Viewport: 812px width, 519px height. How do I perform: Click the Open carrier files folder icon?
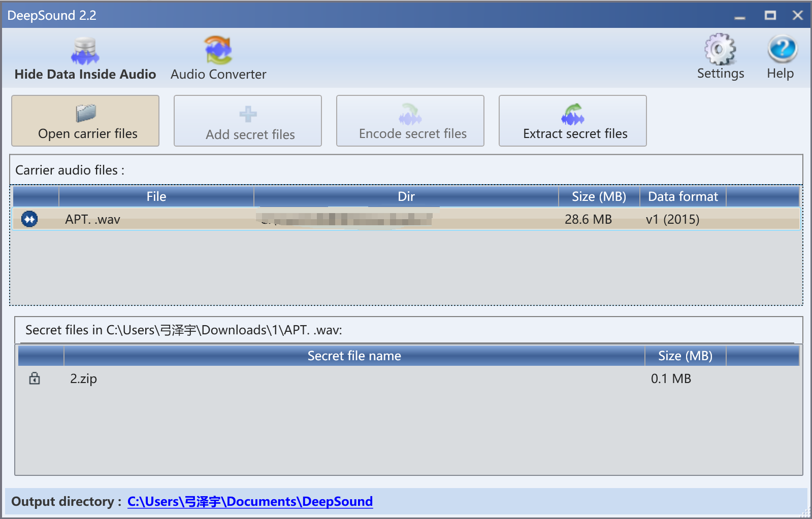(86, 113)
